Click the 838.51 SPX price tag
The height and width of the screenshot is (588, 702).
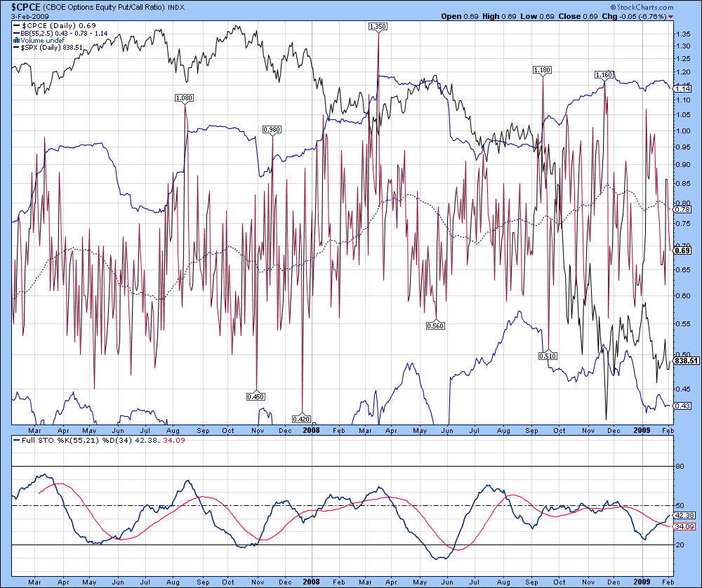686,361
